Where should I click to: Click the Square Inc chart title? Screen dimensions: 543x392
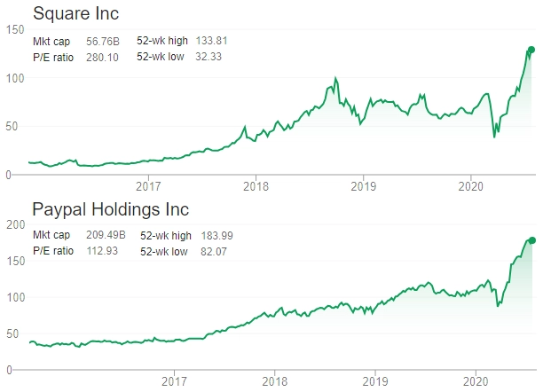coord(75,14)
